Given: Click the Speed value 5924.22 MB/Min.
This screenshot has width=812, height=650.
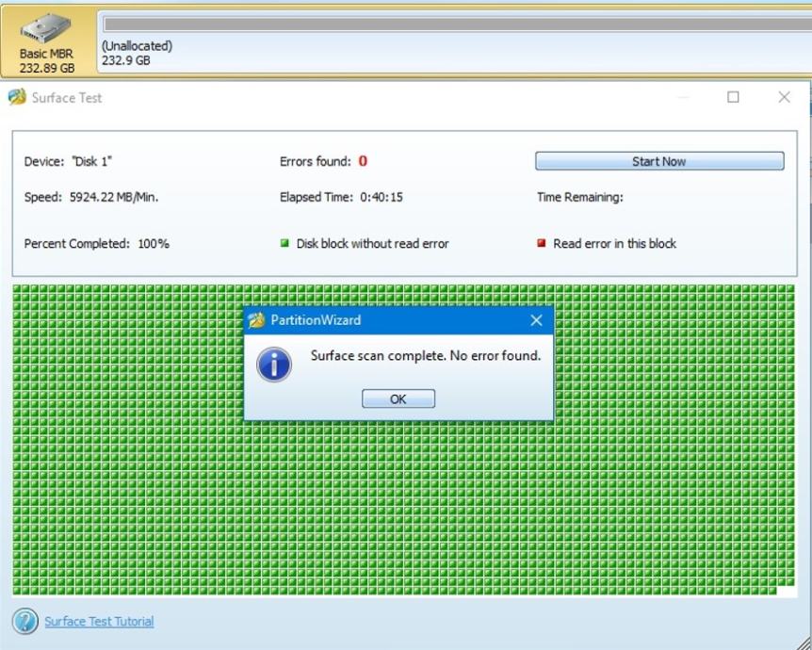Looking at the screenshot, I should click(x=114, y=197).
